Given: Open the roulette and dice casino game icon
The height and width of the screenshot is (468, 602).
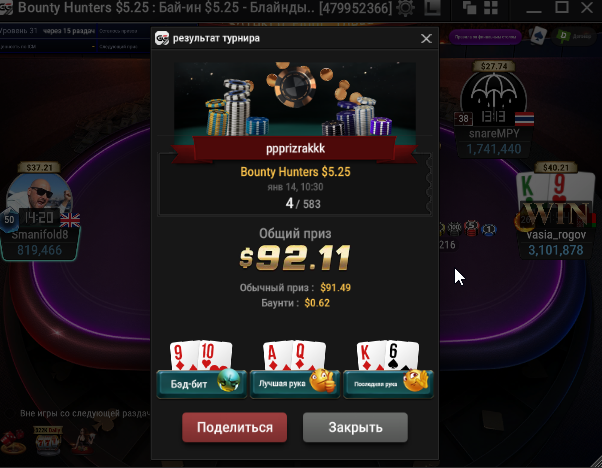Looking at the screenshot, I should 13,442.
